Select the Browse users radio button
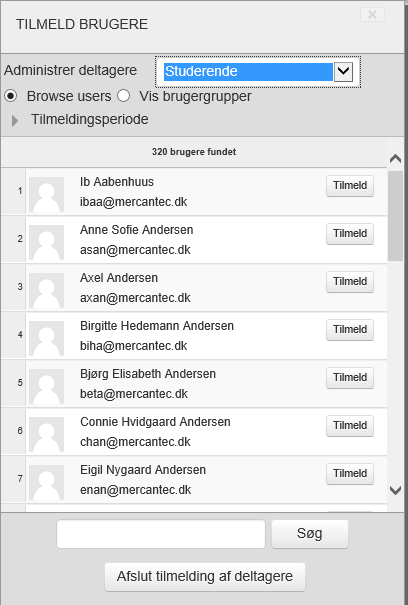The width and height of the screenshot is (408, 605). click(x=10, y=96)
